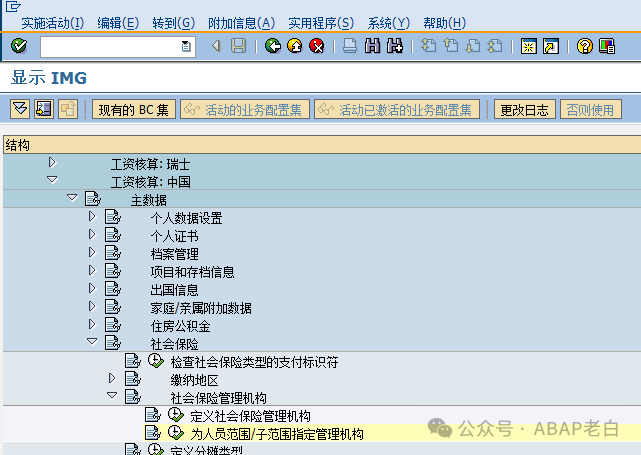Click the 否则使用 button
The height and width of the screenshot is (455, 641).
click(590, 110)
